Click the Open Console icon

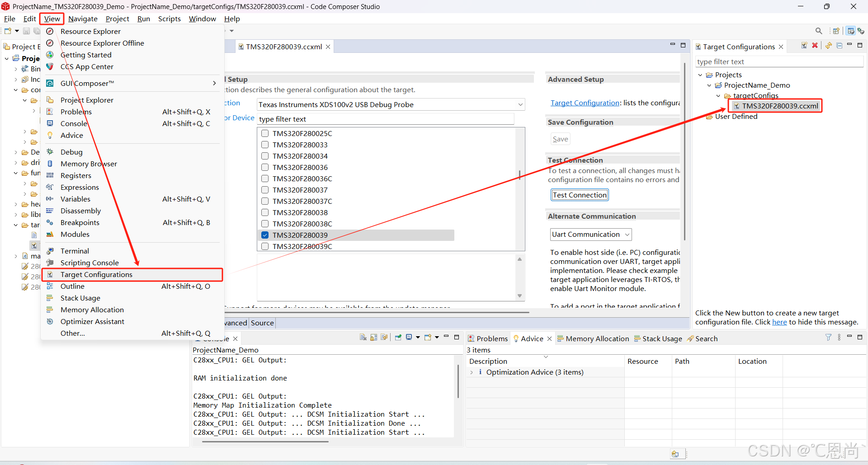coord(428,338)
